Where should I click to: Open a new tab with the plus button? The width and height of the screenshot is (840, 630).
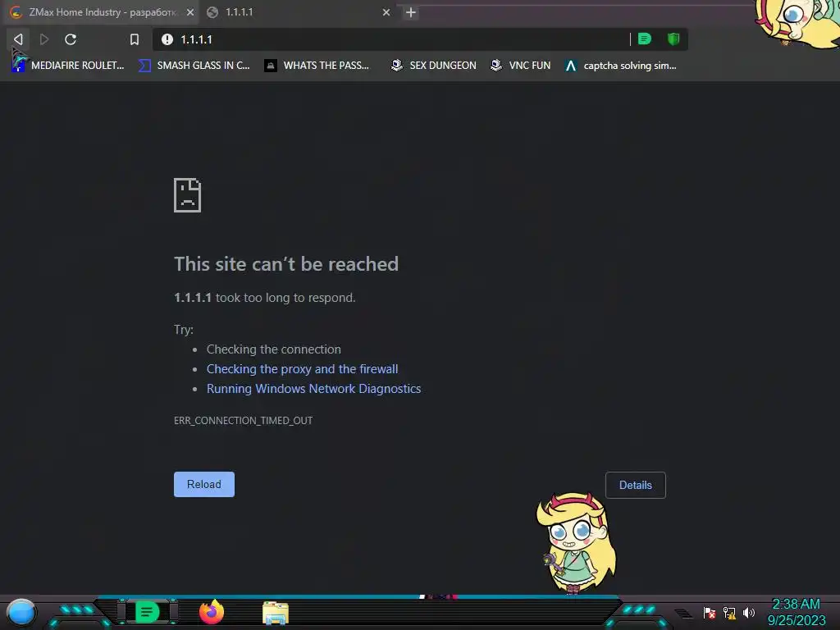tap(411, 12)
